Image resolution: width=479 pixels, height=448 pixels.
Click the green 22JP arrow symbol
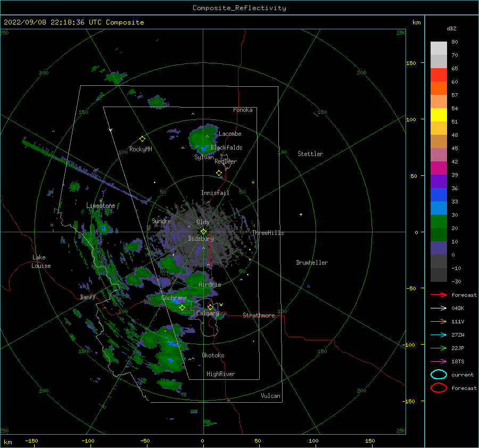point(439,348)
